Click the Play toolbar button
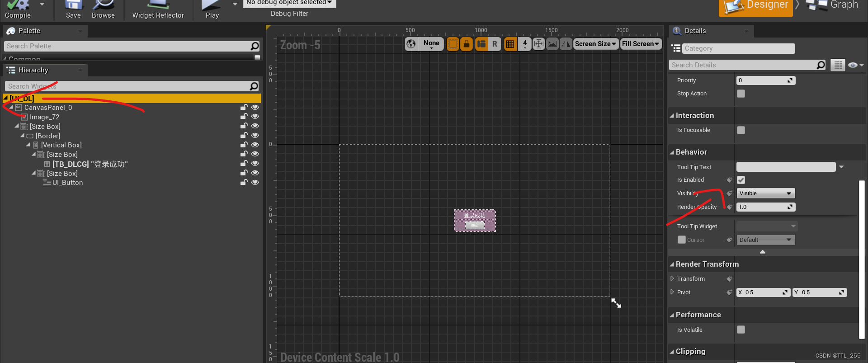The width and height of the screenshot is (868, 363). (x=212, y=9)
